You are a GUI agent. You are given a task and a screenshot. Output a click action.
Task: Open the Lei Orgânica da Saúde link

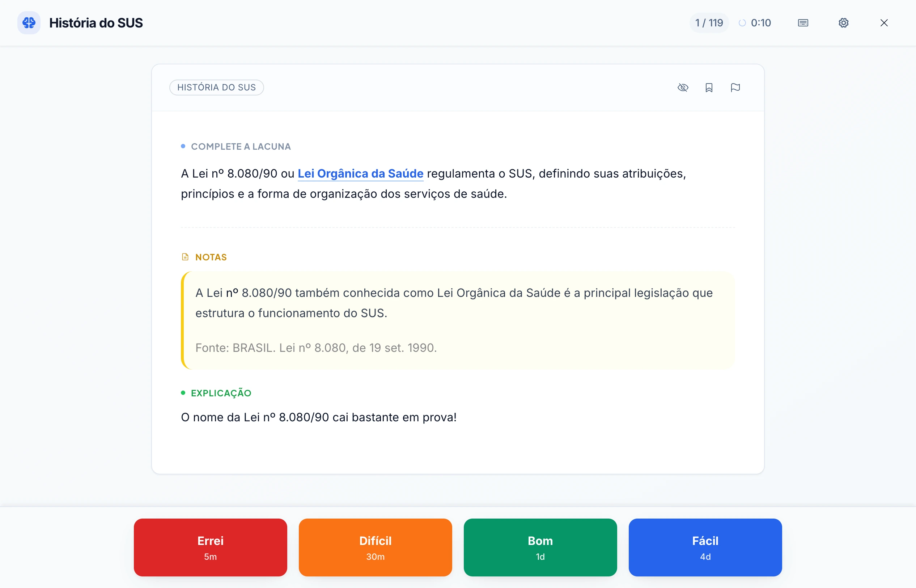pyautogui.click(x=361, y=174)
